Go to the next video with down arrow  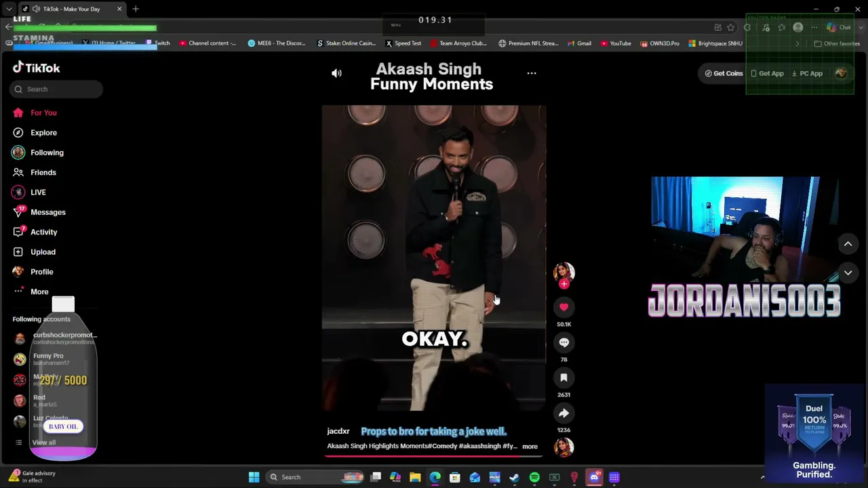tap(848, 272)
